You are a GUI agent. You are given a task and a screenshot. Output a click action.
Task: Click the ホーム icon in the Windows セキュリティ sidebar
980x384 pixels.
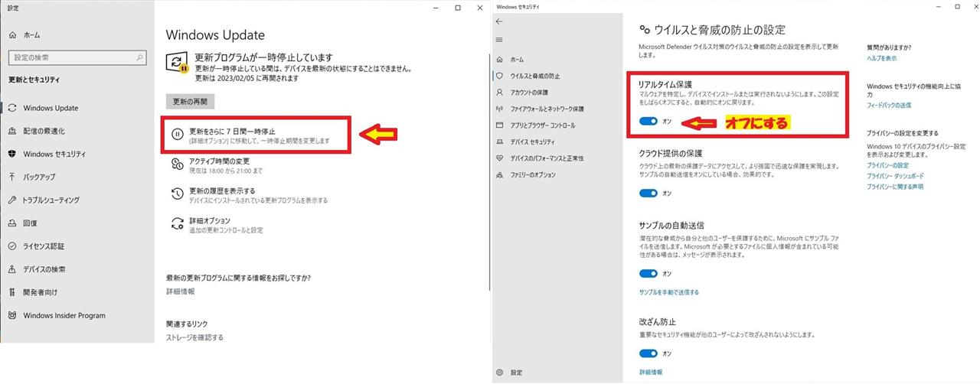coord(500,60)
